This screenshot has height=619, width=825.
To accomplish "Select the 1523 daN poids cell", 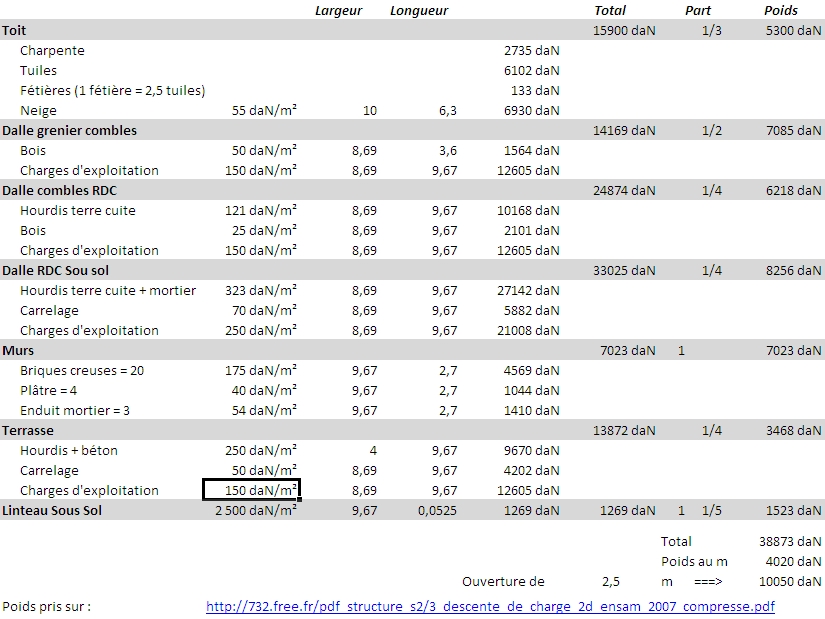I will [x=793, y=511].
